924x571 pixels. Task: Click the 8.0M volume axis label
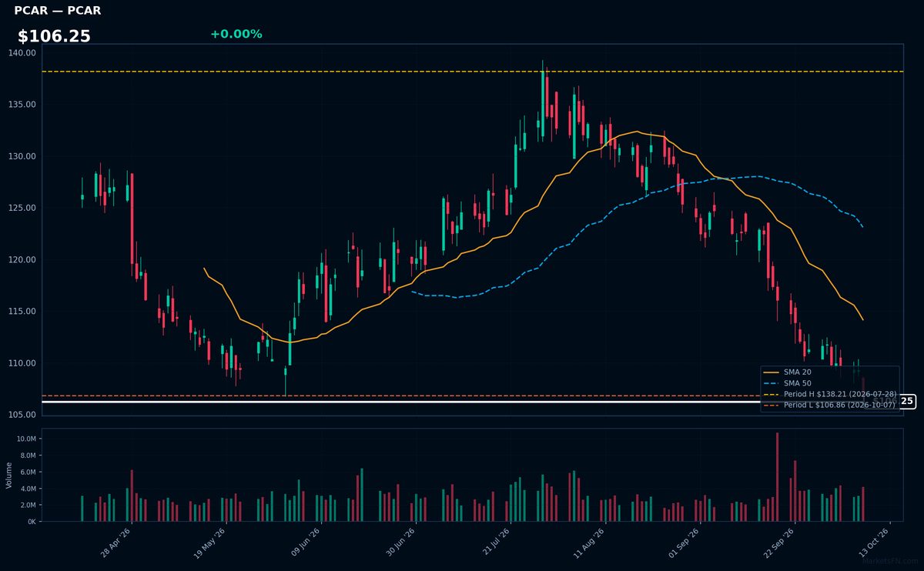click(x=28, y=456)
